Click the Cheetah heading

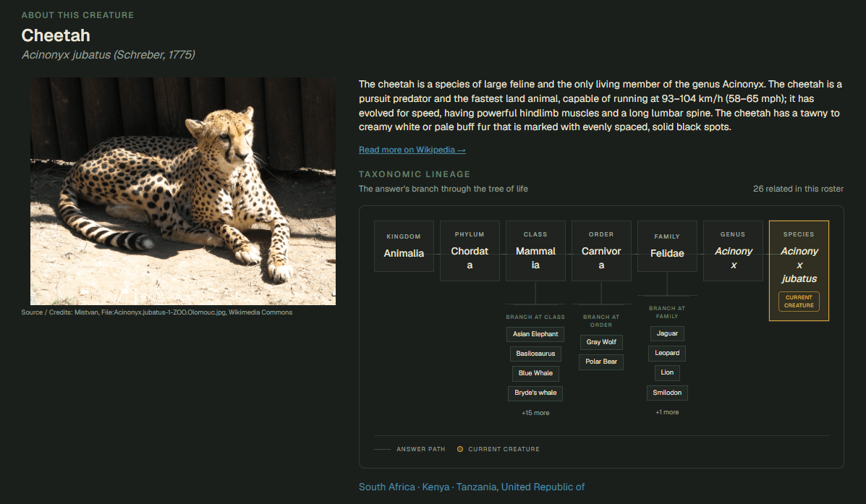(x=56, y=35)
